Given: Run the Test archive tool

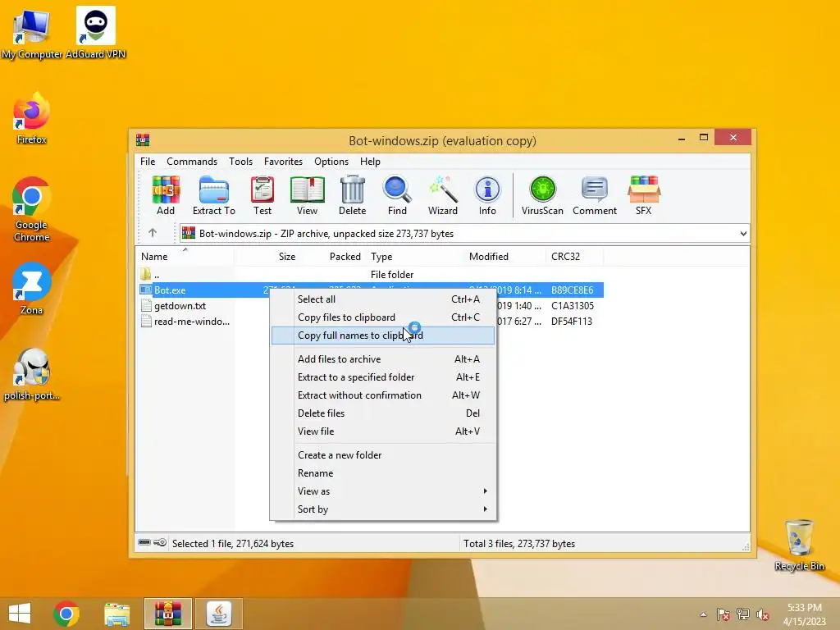Looking at the screenshot, I should point(262,195).
